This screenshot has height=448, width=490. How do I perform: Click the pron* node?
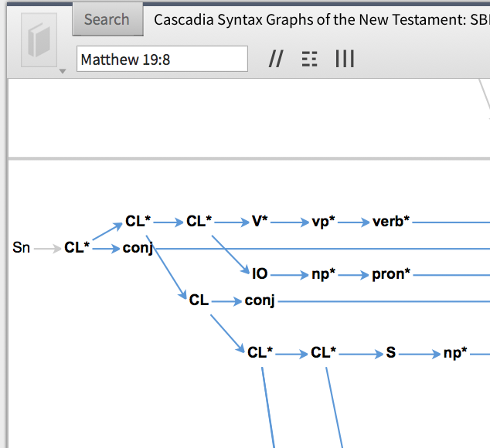pyautogui.click(x=391, y=273)
